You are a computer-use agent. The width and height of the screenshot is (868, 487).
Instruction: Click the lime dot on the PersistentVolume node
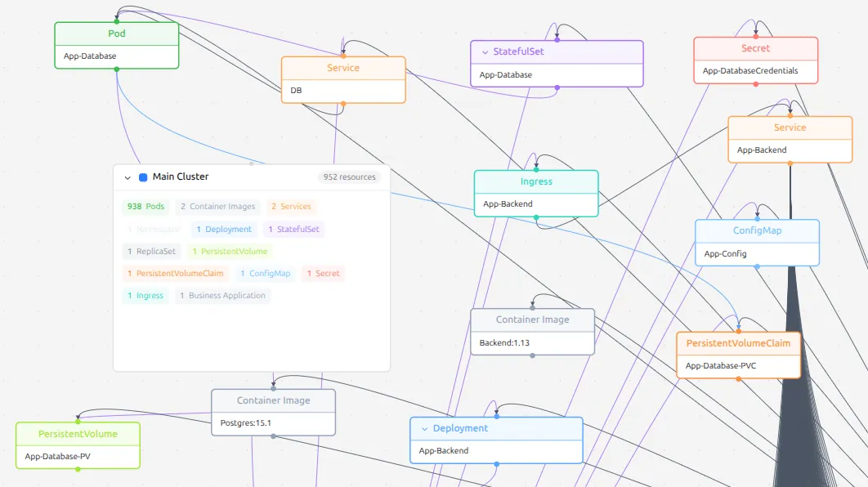(x=78, y=421)
